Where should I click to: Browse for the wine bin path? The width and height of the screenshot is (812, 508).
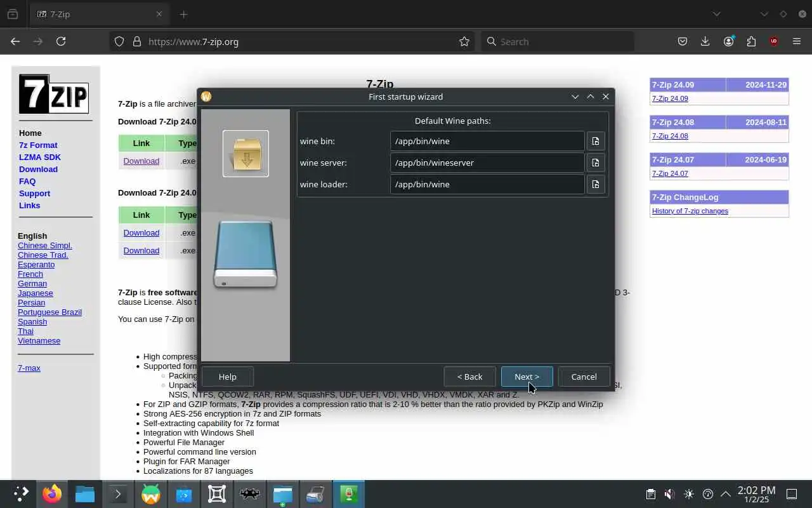pos(596,141)
